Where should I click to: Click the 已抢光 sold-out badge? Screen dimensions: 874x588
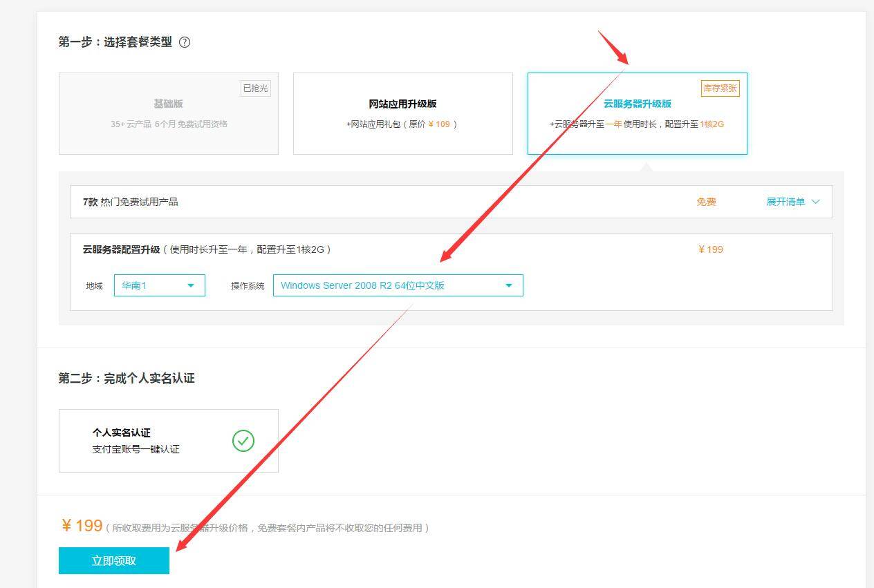click(x=255, y=88)
